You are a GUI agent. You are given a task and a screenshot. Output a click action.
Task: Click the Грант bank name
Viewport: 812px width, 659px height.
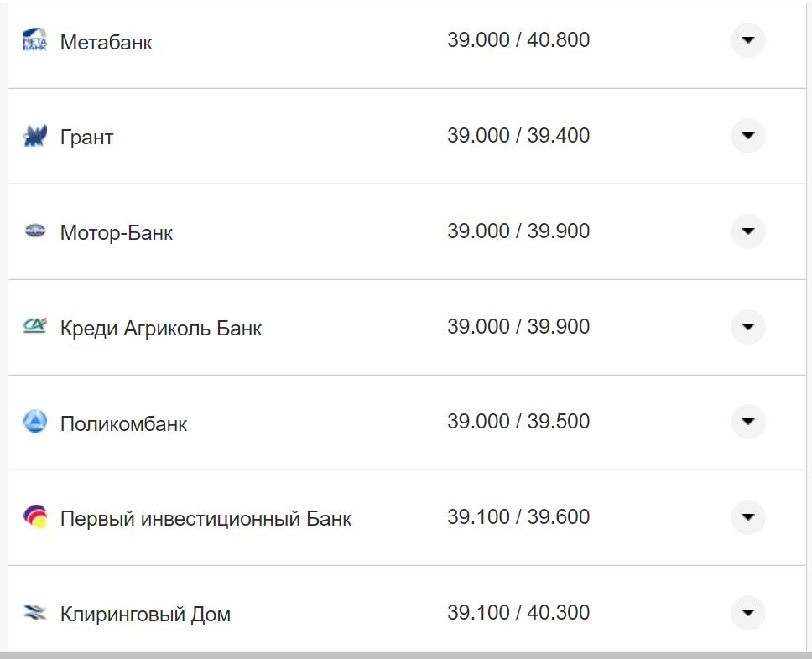(x=86, y=137)
